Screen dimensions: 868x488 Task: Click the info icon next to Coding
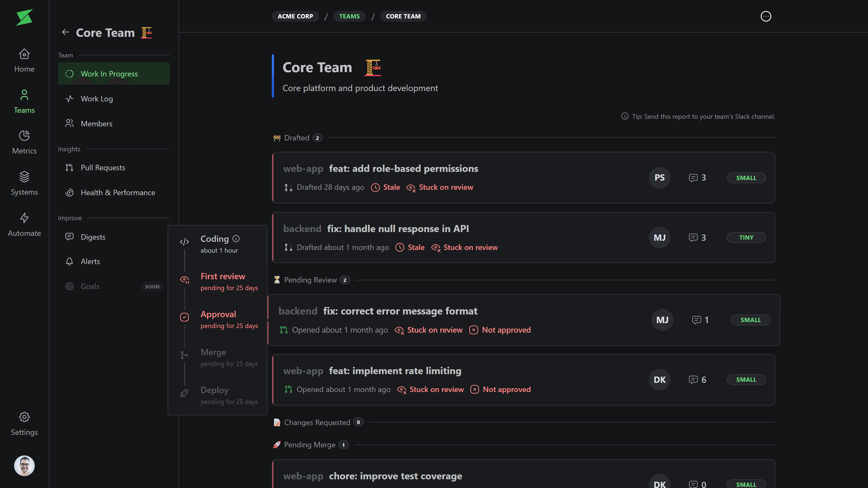click(236, 239)
